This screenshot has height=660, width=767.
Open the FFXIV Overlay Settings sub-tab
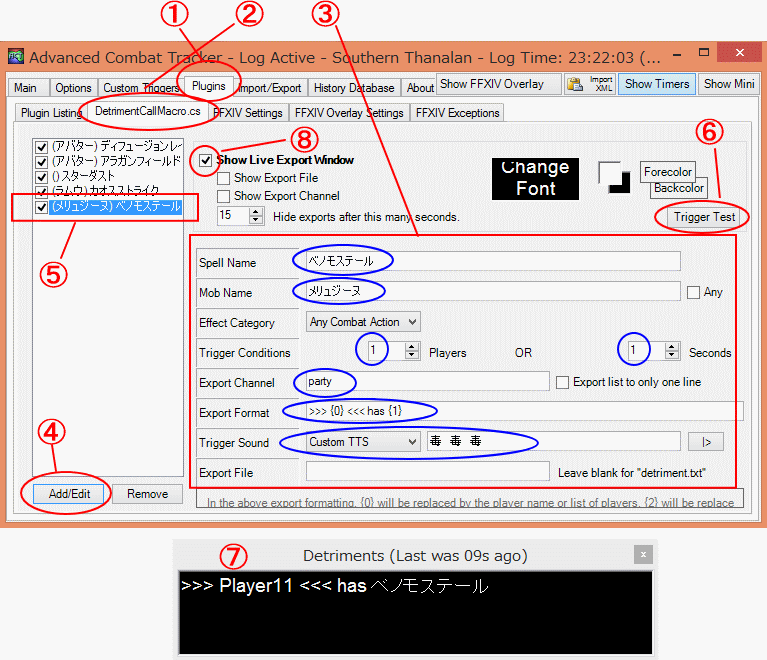coord(349,113)
